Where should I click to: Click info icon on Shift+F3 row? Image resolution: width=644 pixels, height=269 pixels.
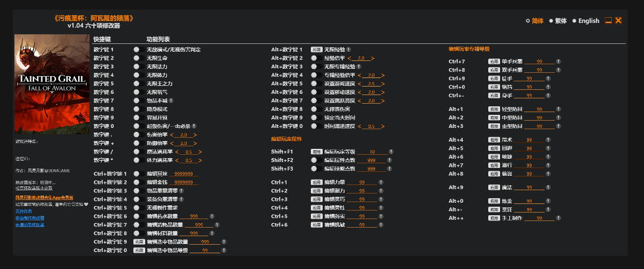389,169
